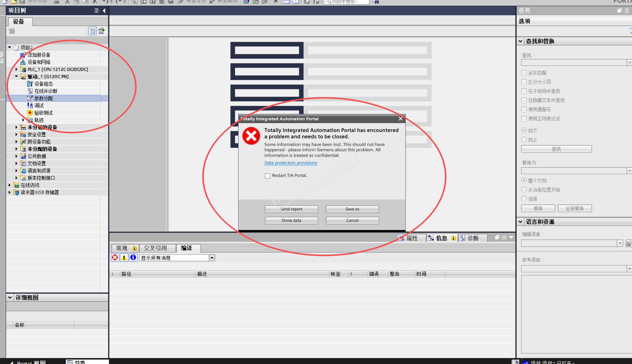Image resolution: width=632 pixels, height=364 pixels.
Task: Click the 在线并诊断 icon in tree
Action: pyautogui.click(x=30, y=91)
